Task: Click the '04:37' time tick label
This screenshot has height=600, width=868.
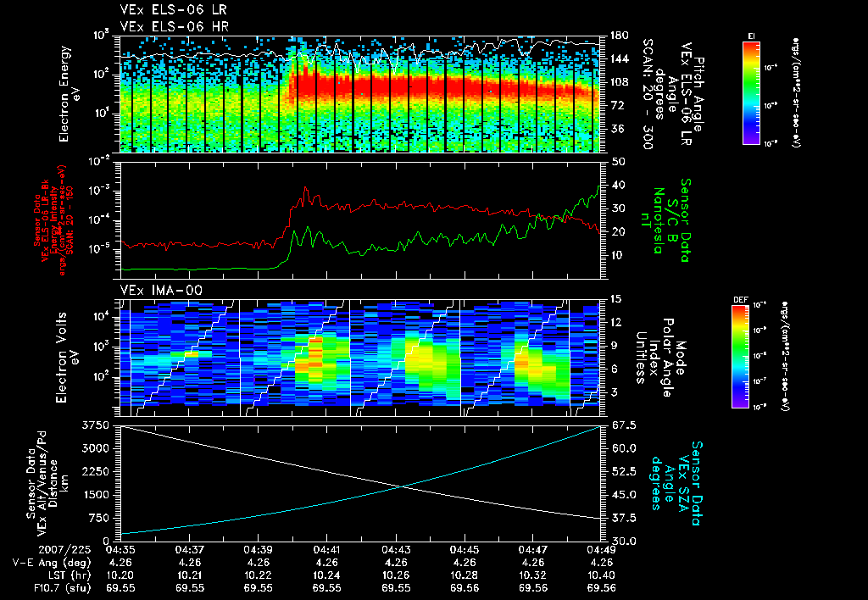Action: [x=189, y=550]
